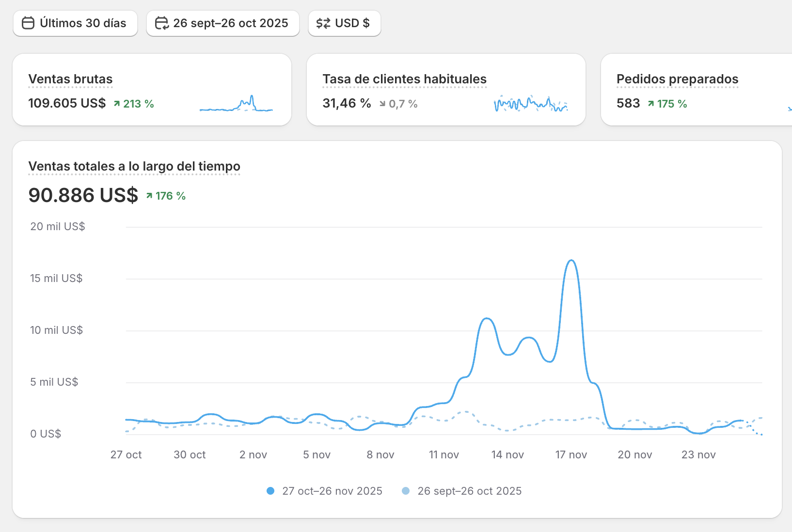Click the 23 nov x-axis label
This screenshot has width=792, height=532.
(x=698, y=454)
